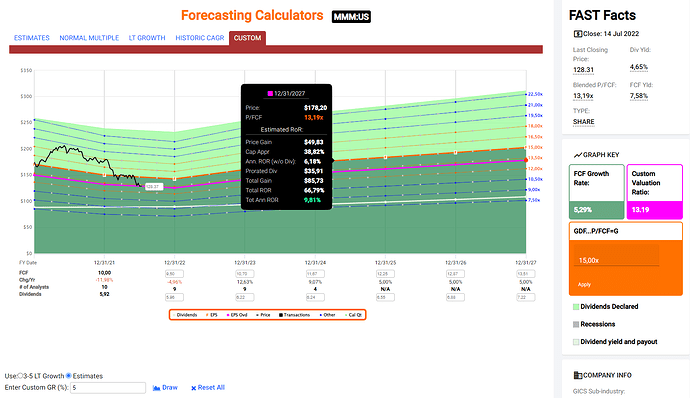The width and height of the screenshot is (690, 398).
Task: Click the 7,50x multiple label on chart
Action: (x=534, y=200)
